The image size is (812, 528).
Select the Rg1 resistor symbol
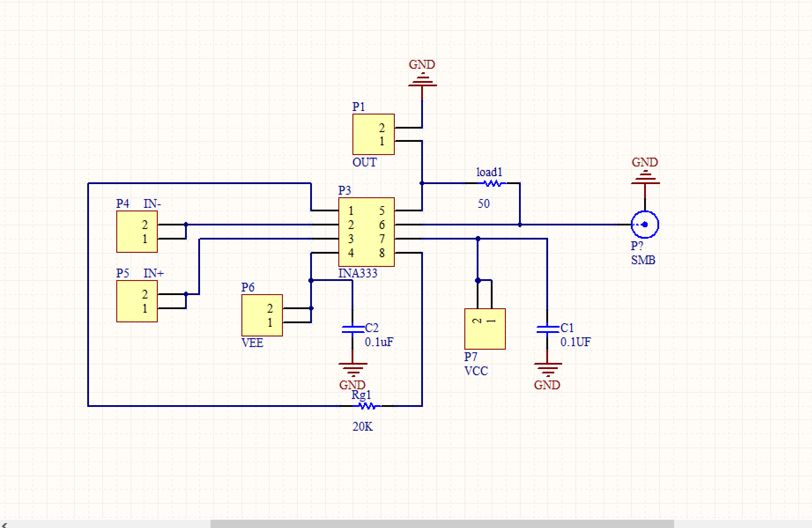pos(367,406)
